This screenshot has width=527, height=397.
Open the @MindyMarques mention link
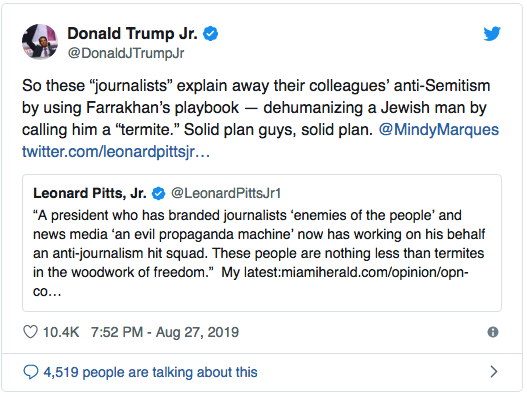pos(439,129)
